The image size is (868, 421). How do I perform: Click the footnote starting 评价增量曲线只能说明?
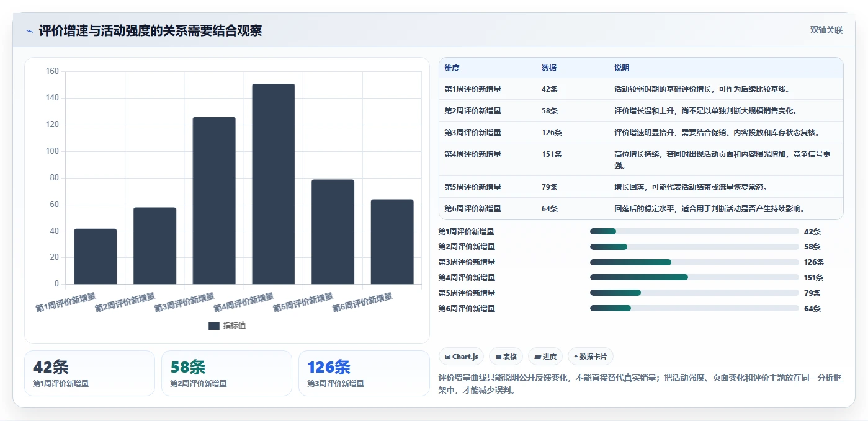[640, 384]
